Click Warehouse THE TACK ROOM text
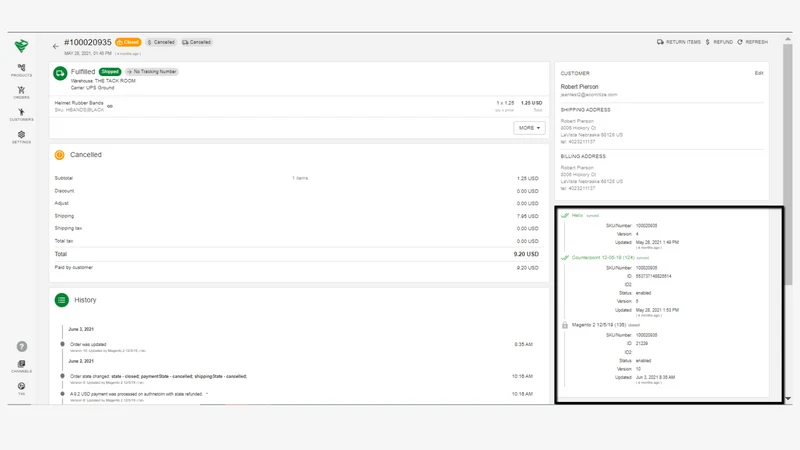Image resolution: width=800 pixels, height=450 pixels. coord(103,81)
